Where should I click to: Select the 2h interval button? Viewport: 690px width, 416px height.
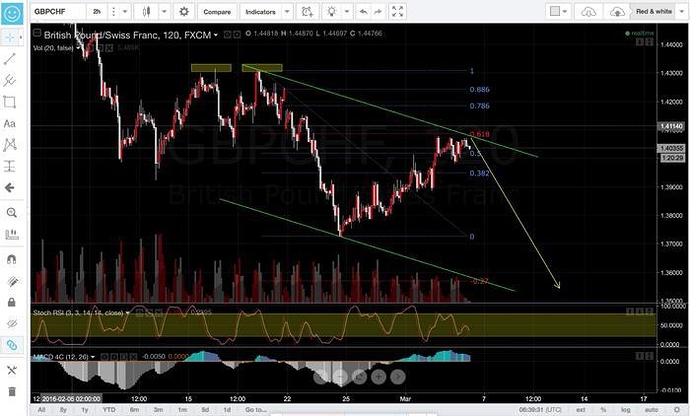(97, 12)
